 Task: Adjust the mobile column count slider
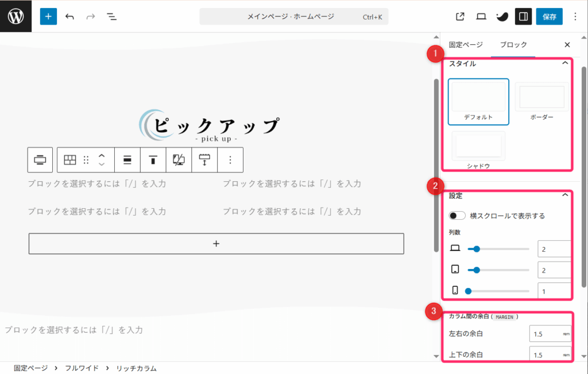click(x=498, y=291)
